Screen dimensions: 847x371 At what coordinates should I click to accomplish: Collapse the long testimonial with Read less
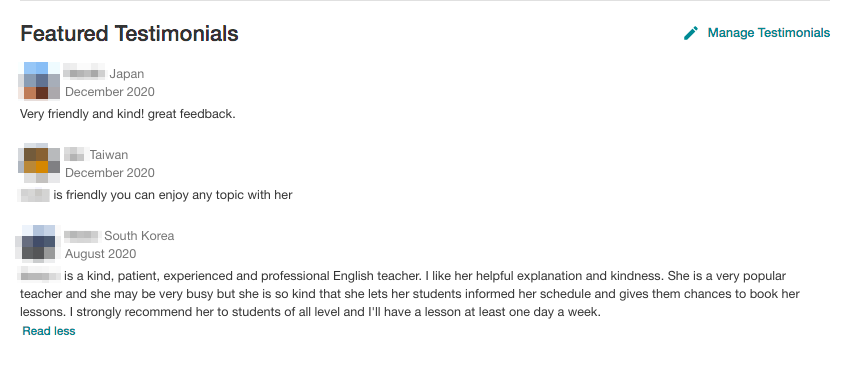point(49,331)
